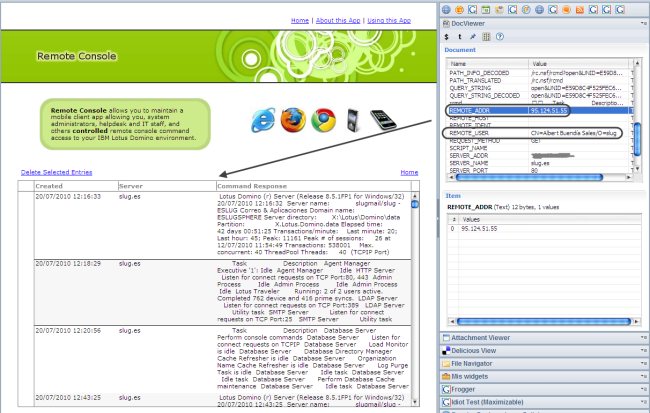Click the Command Response column header

(x=313, y=186)
